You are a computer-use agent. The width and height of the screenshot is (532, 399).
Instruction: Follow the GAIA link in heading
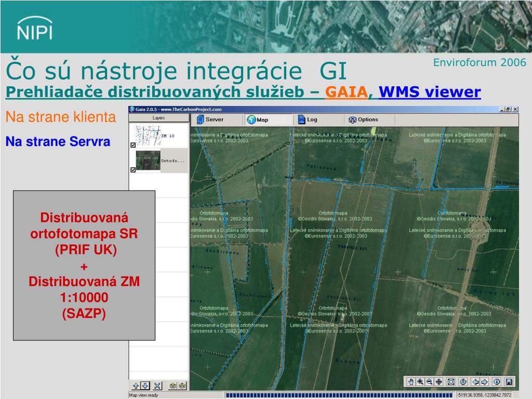(x=347, y=92)
